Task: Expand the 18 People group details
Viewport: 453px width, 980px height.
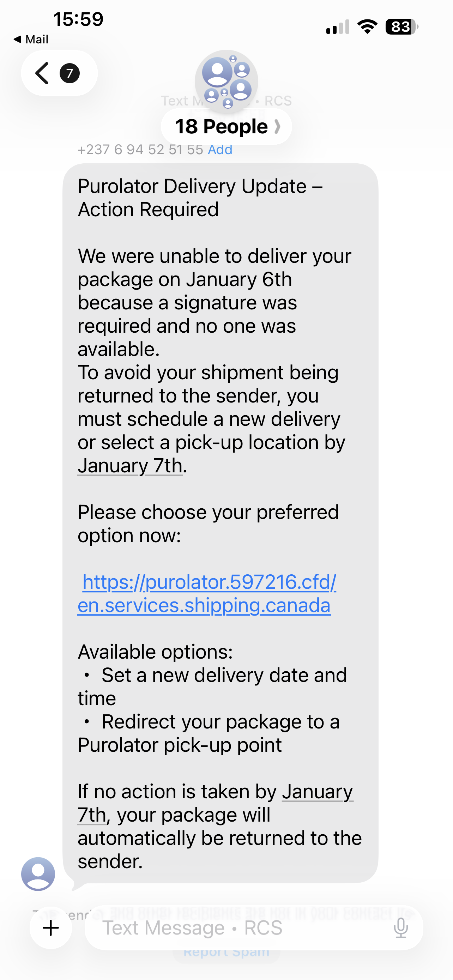Action: pyautogui.click(x=222, y=127)
